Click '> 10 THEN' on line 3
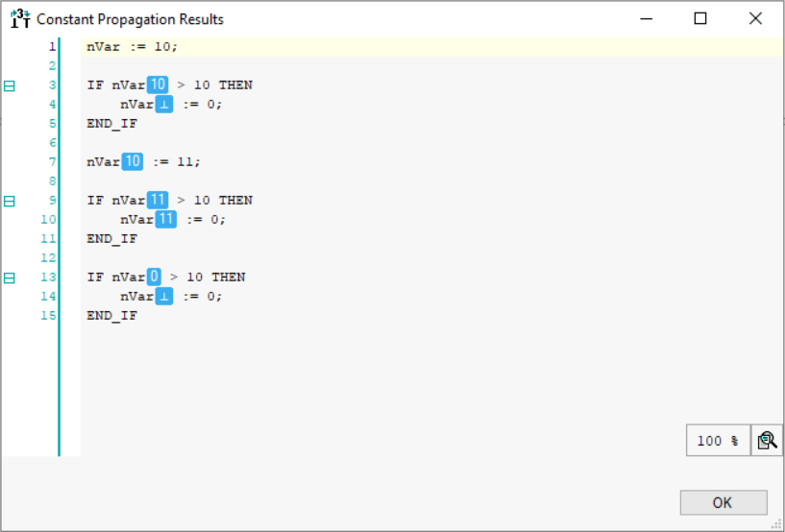 215,85
